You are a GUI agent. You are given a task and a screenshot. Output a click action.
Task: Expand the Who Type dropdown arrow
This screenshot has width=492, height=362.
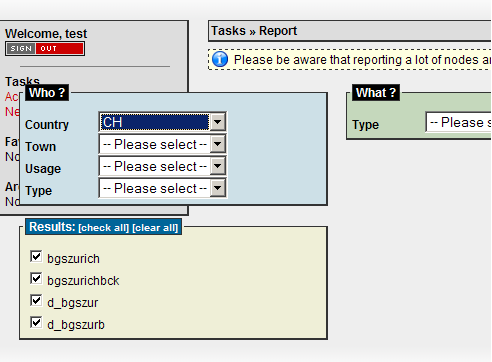tap(218, 188)
